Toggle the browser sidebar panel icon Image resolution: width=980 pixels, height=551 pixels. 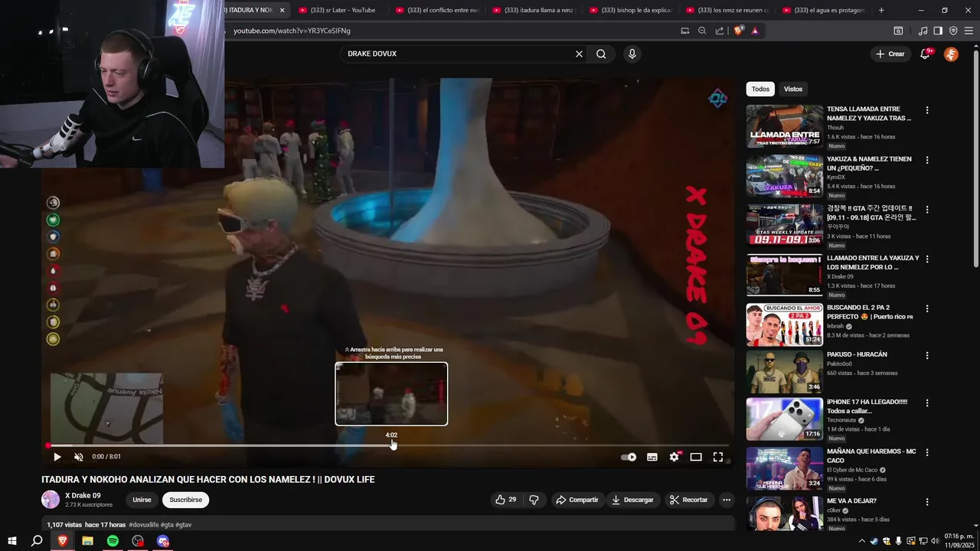point(938,31)
